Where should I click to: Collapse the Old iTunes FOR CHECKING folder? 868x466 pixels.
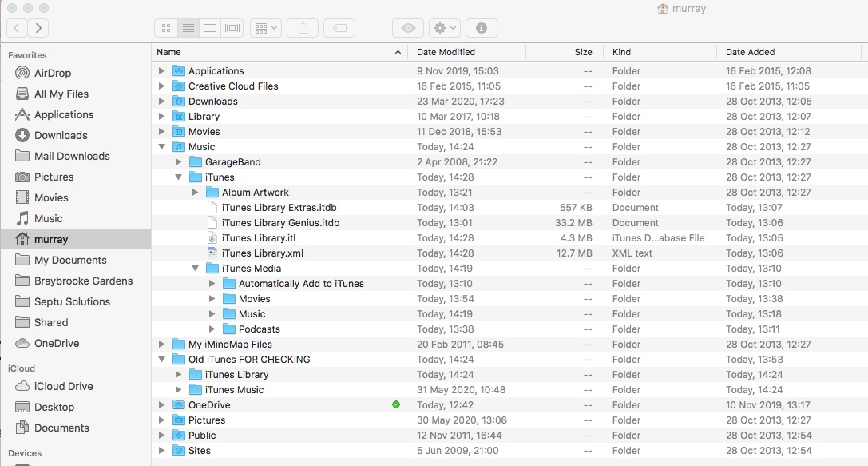point(161,359)
